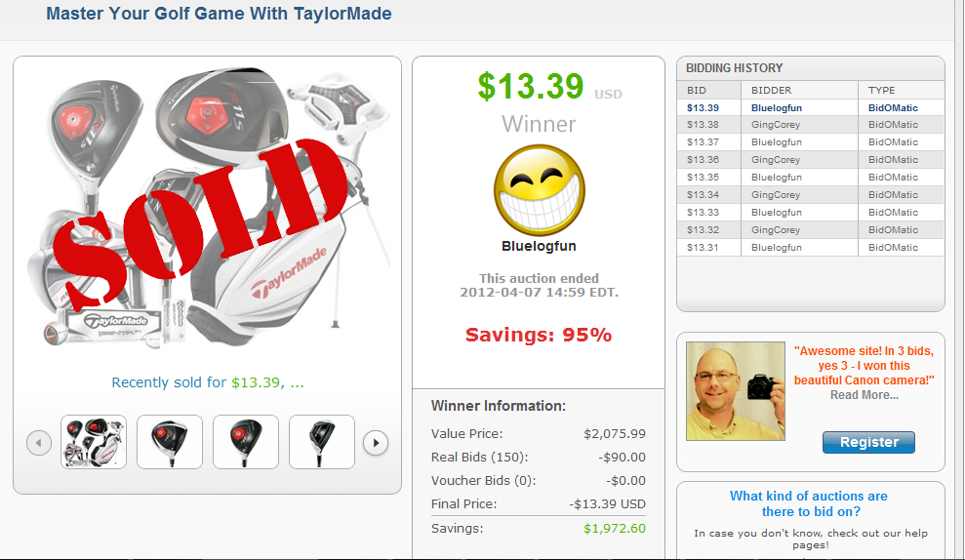Click the testimonial man's photo

pos(735,391)
